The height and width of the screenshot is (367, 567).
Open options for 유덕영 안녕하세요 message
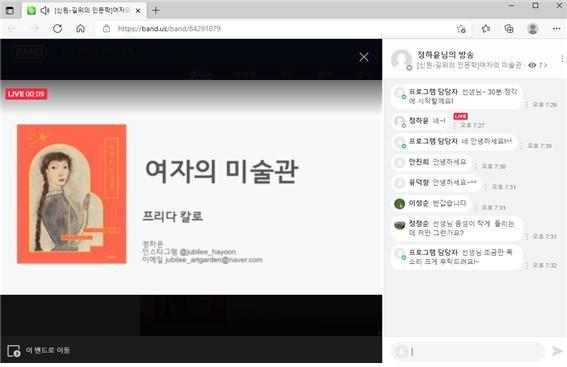485,187
